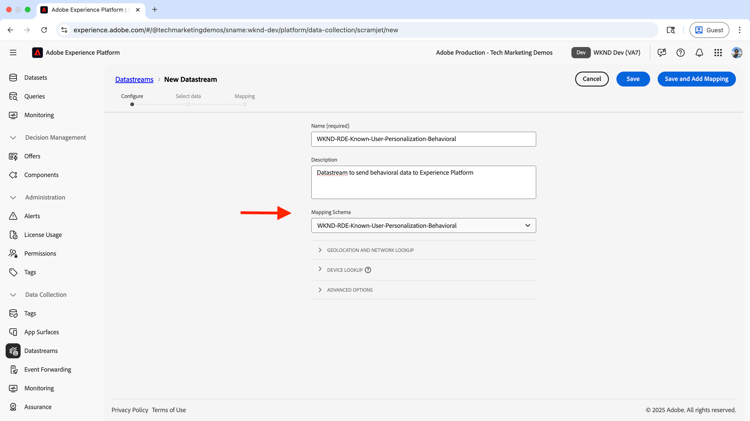This screenshot has height=421, width=750.
Task: Open the Mapping Schema dropdown
Action: pos(423,225)
